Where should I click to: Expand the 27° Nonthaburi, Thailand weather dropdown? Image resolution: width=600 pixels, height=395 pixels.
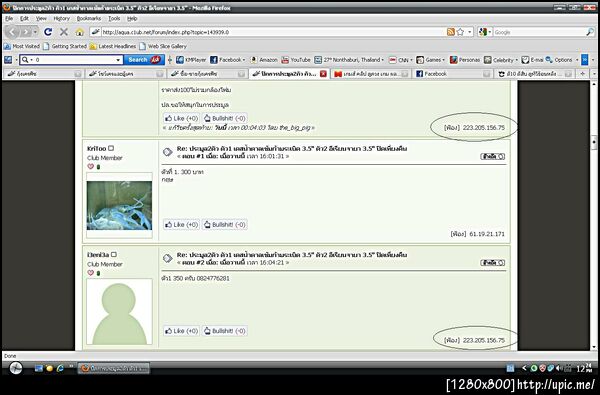382,60
